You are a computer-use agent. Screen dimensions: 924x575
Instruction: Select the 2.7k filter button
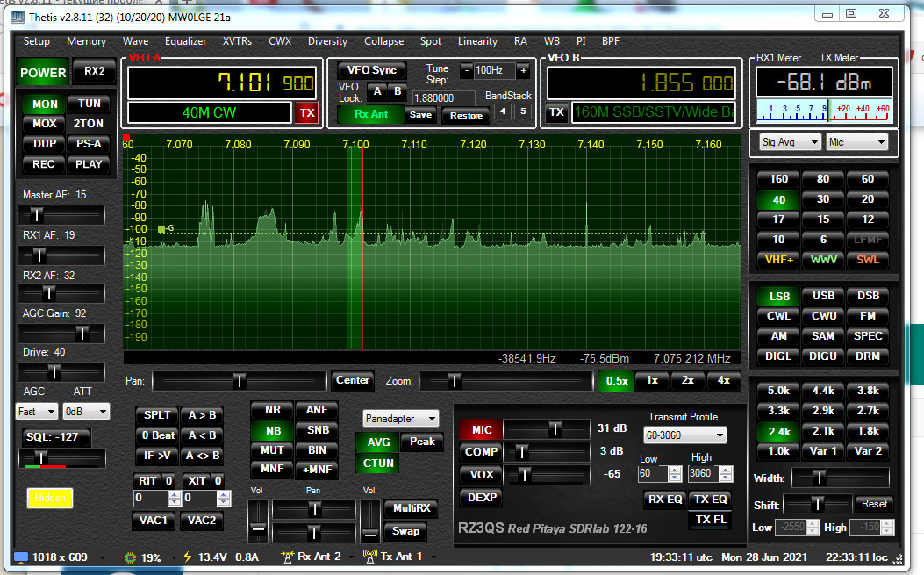tap(868, 411)
